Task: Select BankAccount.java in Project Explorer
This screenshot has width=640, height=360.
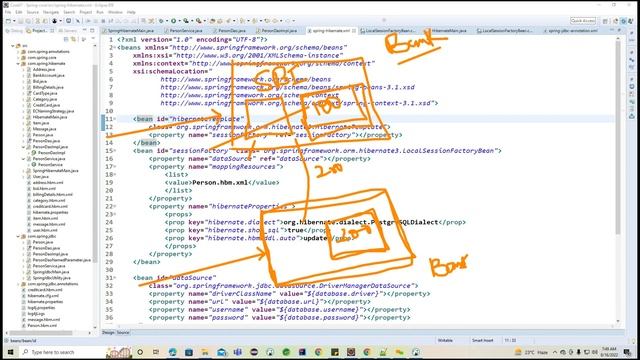Action: point(49,76)
